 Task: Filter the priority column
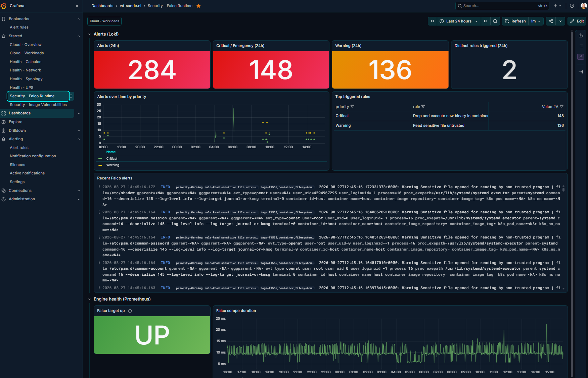point(352,107)
